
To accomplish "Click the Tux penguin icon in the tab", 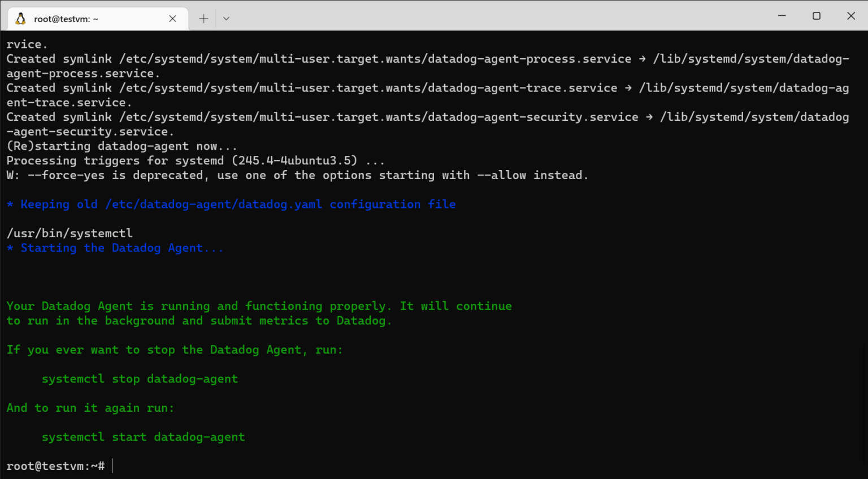I will pyautogui.click(x=21, y=19).
